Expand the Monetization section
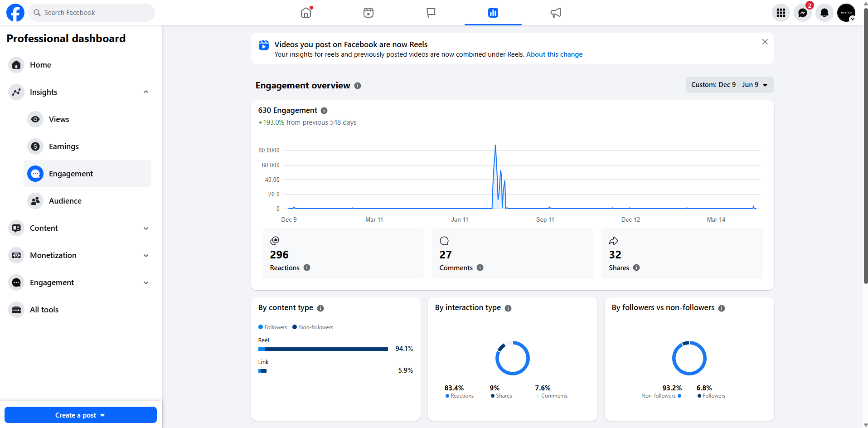 (x=146, y=255)
